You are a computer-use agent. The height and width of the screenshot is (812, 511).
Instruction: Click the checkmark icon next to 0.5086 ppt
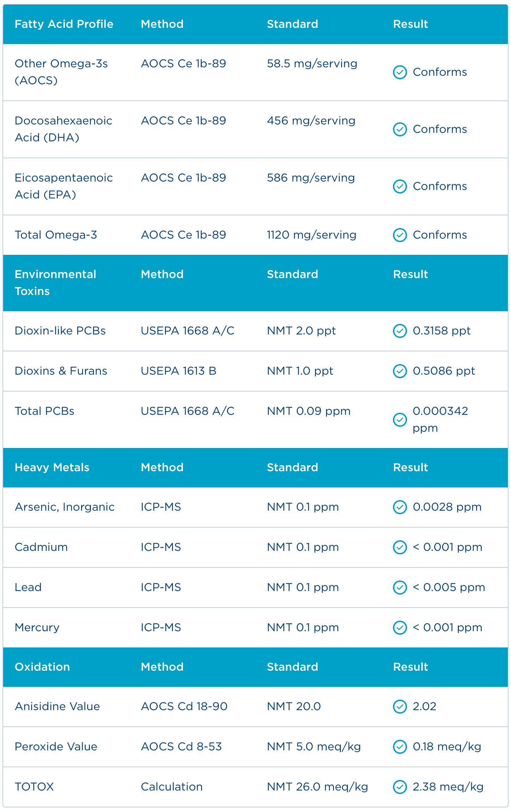pos(400,371)
